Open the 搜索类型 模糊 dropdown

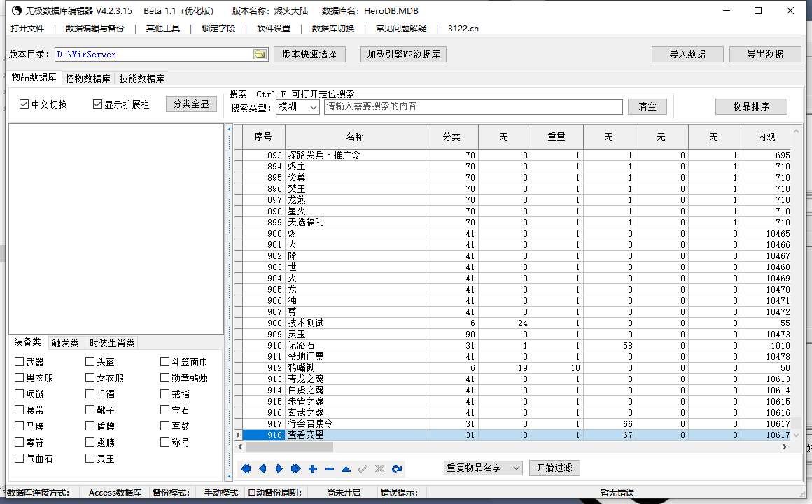pos(297,106)
